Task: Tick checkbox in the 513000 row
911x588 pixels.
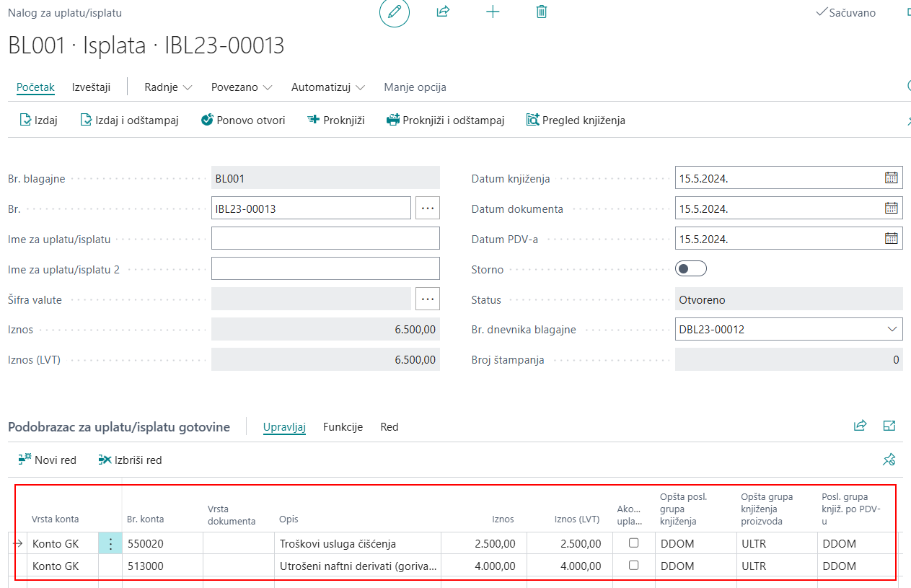Action: click(x=633, y=566)
